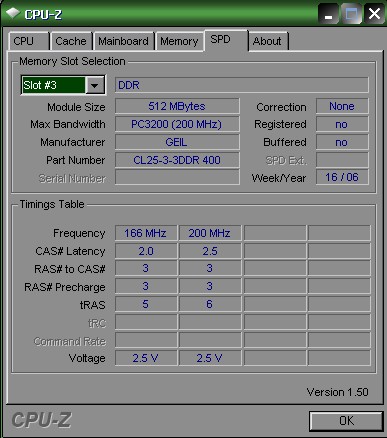Screen dimensions: 387x438
Task: Click the 512 MBytes module size value
Action: [x=177, y=106]
